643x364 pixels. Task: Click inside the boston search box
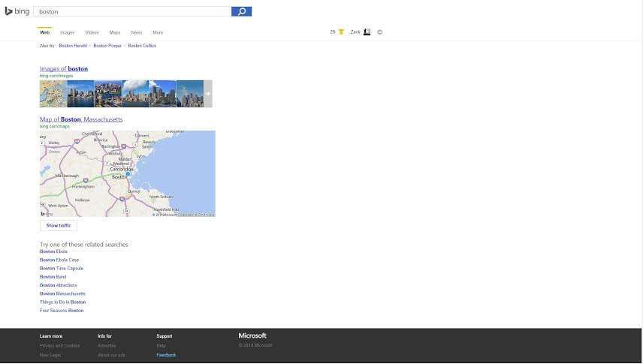pos(132,11)
